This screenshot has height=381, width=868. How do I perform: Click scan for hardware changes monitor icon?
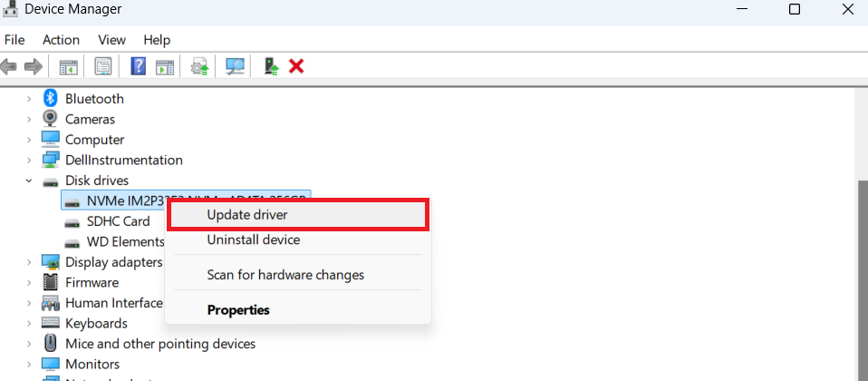point(235,66)
